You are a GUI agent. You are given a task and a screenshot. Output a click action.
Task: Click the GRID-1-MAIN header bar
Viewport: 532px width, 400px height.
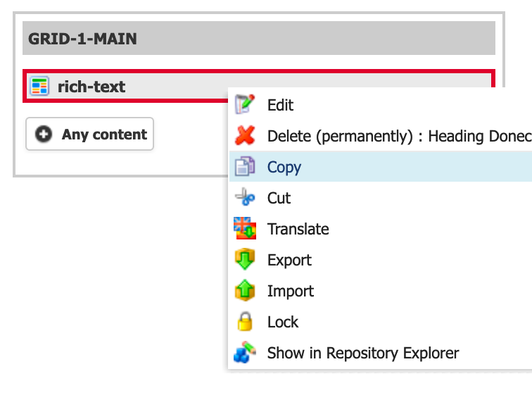tap(259, 38)
